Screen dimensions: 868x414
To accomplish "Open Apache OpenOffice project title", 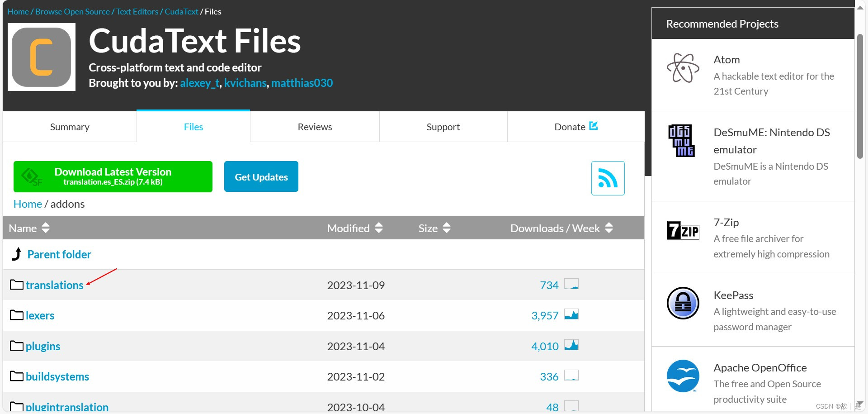I will 760,368.
